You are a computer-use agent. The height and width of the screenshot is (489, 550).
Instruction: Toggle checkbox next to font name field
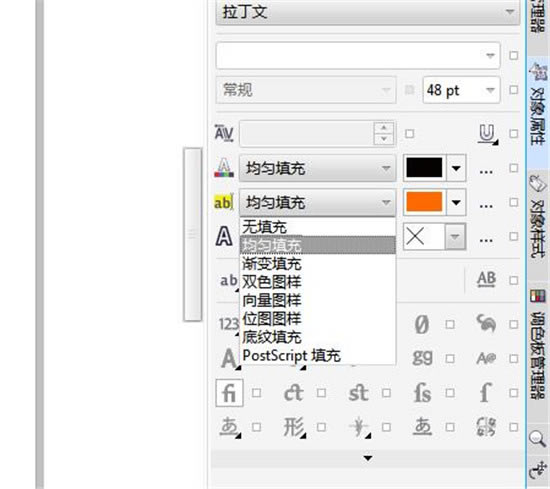[514, 55]
